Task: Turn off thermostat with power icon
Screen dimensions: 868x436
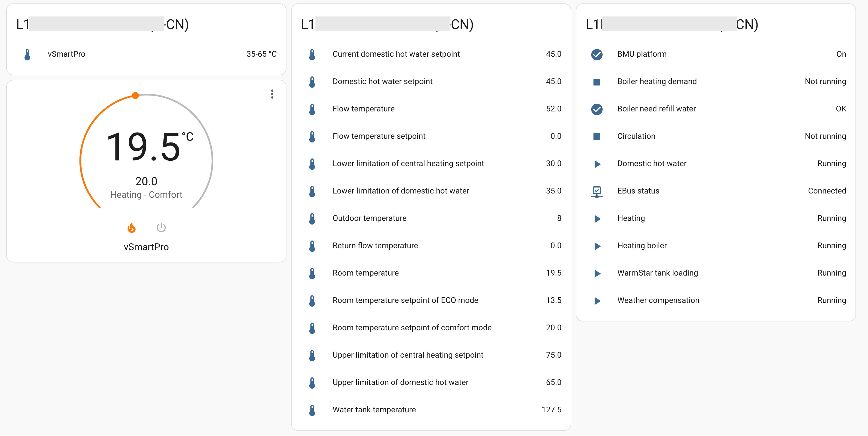Action: 161,228
